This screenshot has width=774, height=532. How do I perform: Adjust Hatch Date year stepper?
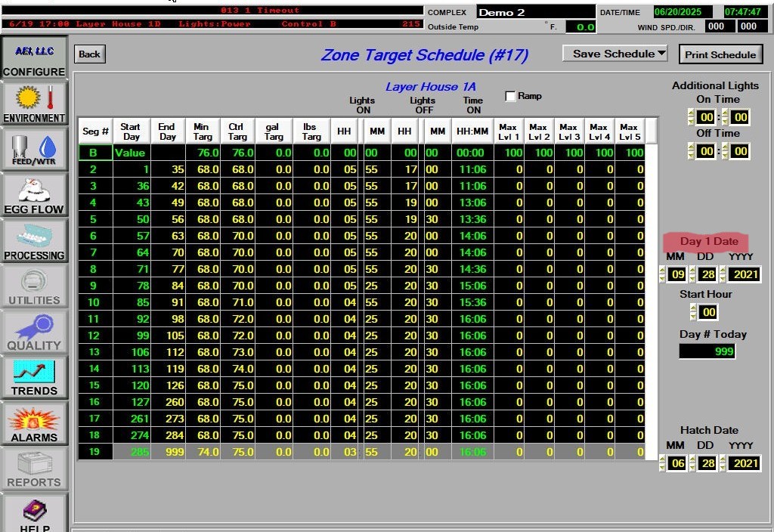pyautogui.click(x=723, y=463)
